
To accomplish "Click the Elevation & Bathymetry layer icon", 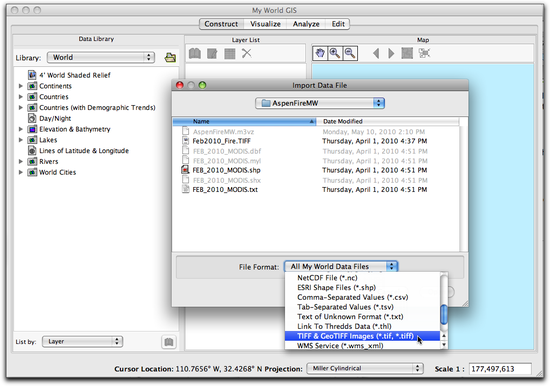I will point(32,129).
